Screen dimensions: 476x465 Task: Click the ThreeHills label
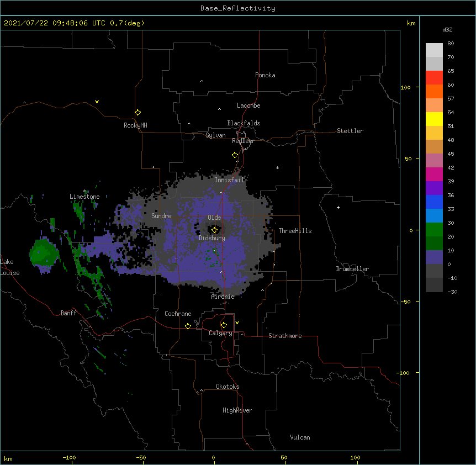coord(295,231)
